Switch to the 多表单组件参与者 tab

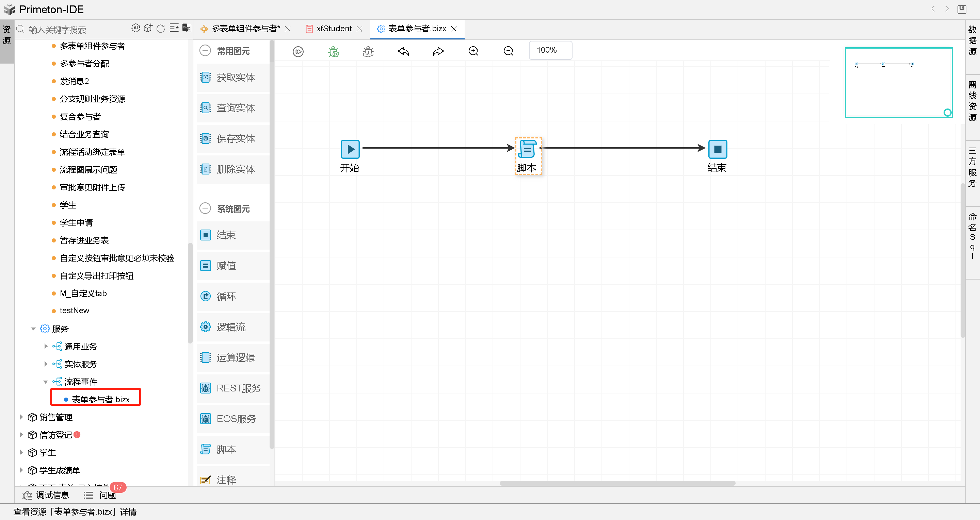click(245, 29)
